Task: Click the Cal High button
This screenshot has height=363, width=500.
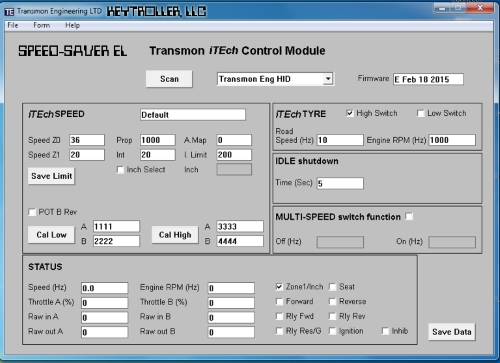Action: [x=175, y=235]
